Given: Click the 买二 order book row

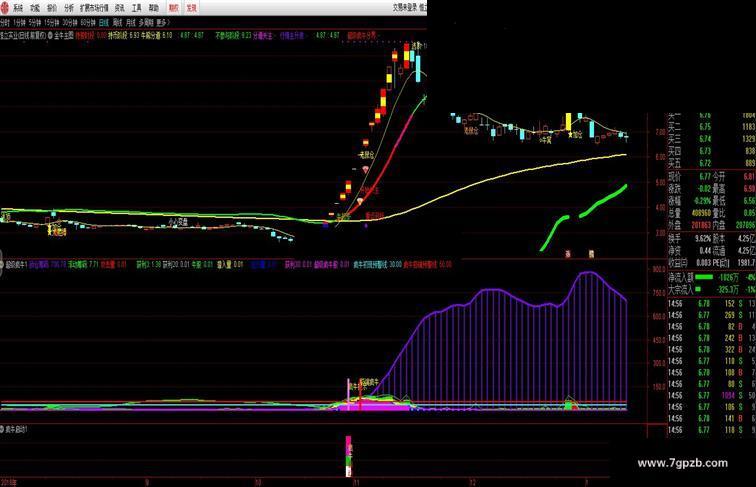Looking at the screenshot, I should 712,127.
